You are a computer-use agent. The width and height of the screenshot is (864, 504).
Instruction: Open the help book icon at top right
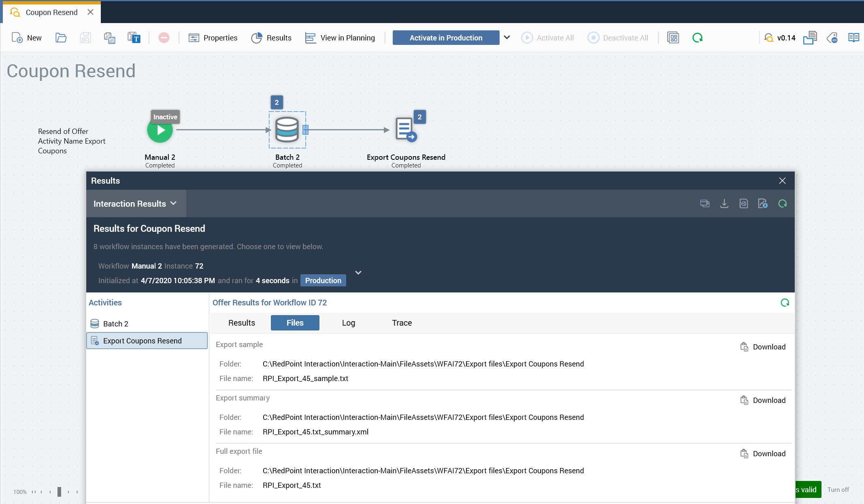853,38
